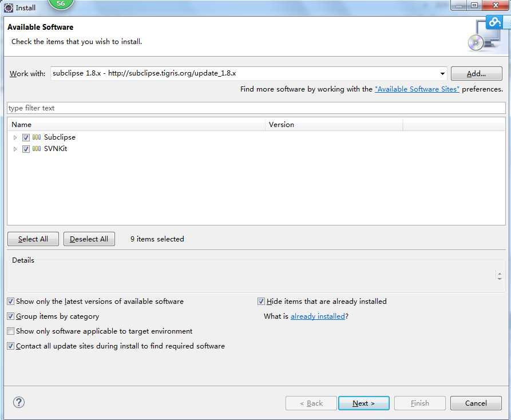Click the Details pane up arrow
511x420 pixels.
tap(500, 273)
